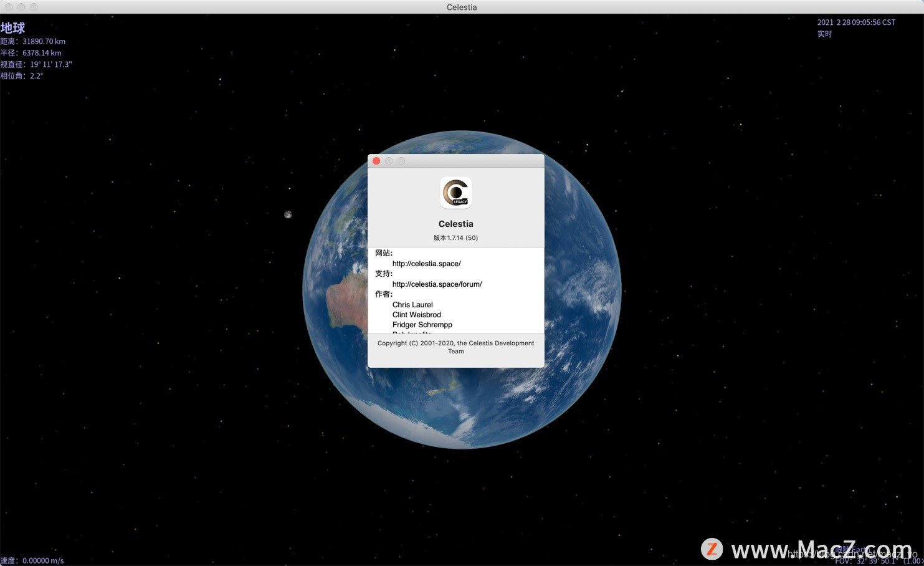Click the copyright notice text
The image size is (924, 566).
coord(456,347)
